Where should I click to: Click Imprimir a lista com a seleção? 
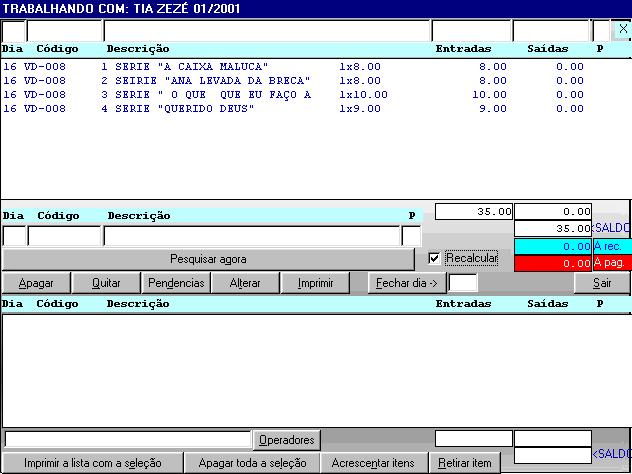coord(93,463)
